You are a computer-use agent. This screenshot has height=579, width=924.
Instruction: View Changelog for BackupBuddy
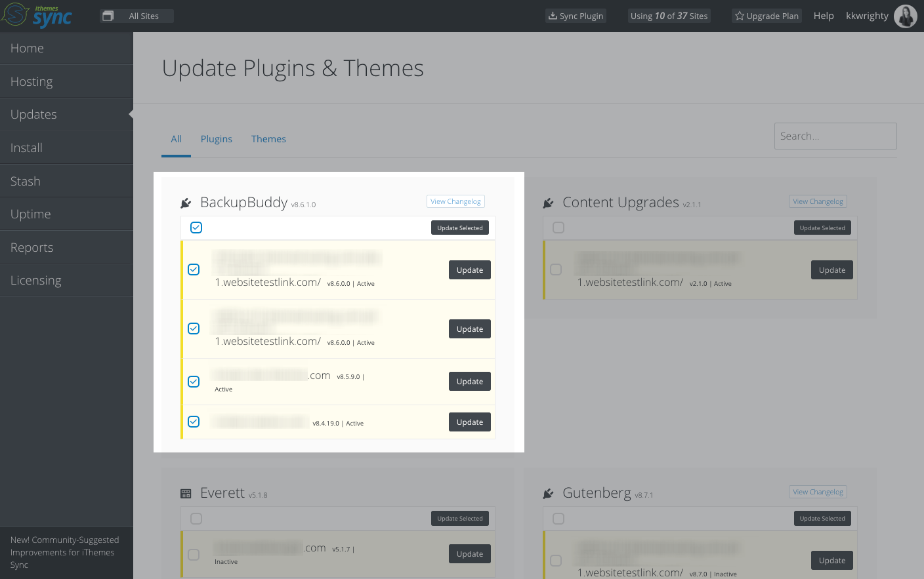coord(455,201)
